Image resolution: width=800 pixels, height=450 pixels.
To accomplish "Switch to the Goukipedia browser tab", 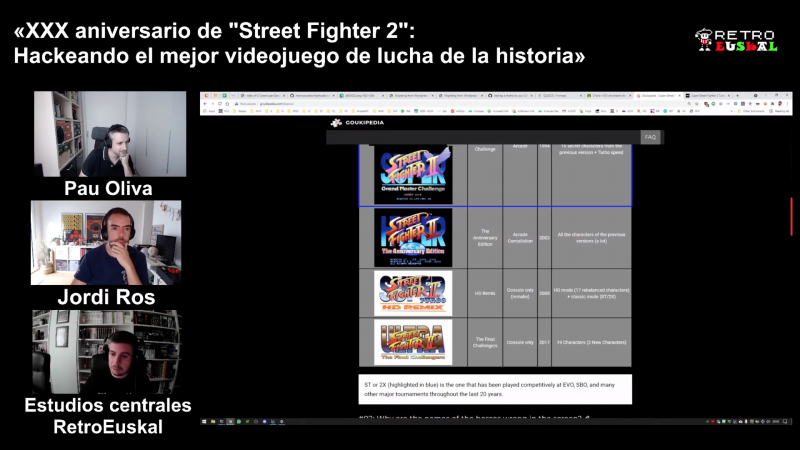I will click(658, 95).
